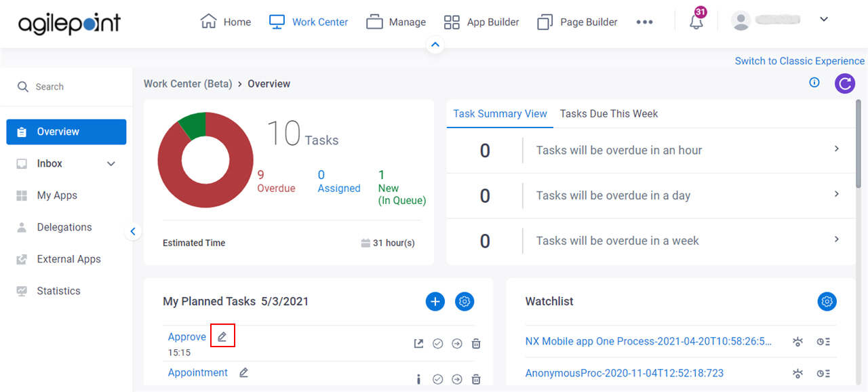Click the Work Center (Beta) breadcrumb
The image size is (868, 392).
(x=188, y=84)
